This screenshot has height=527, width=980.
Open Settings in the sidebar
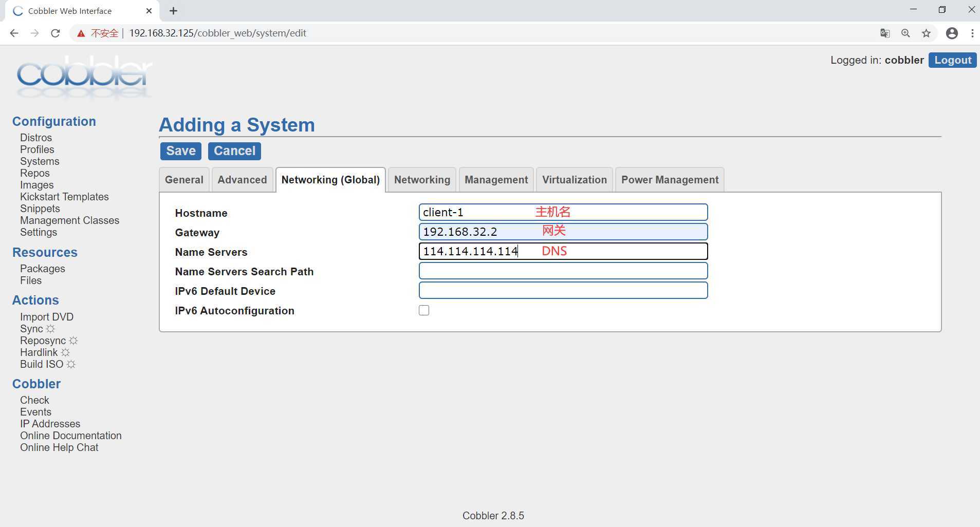[x=39, y=232]
